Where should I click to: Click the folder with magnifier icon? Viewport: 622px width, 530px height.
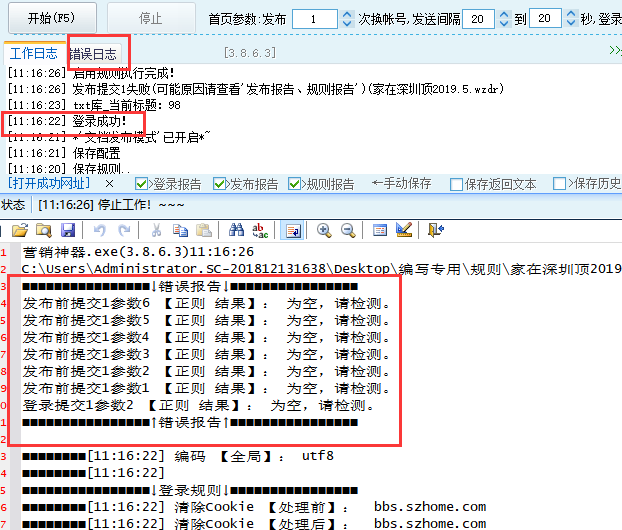tap(44, 230)
